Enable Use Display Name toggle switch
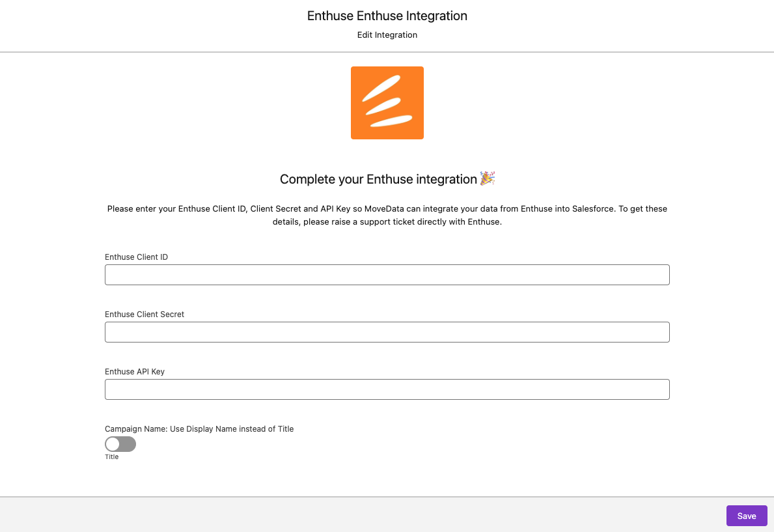This screenshot has width=774, height=532. [120, 444]
